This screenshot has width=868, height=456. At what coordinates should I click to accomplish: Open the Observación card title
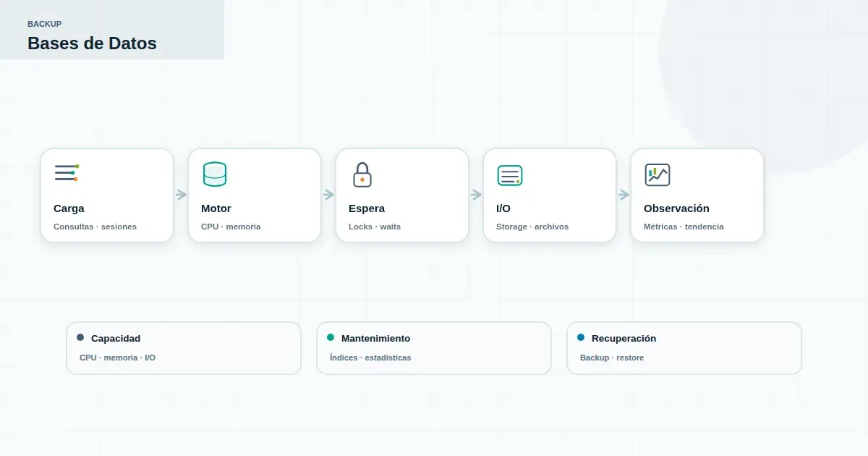coord(676,208)
